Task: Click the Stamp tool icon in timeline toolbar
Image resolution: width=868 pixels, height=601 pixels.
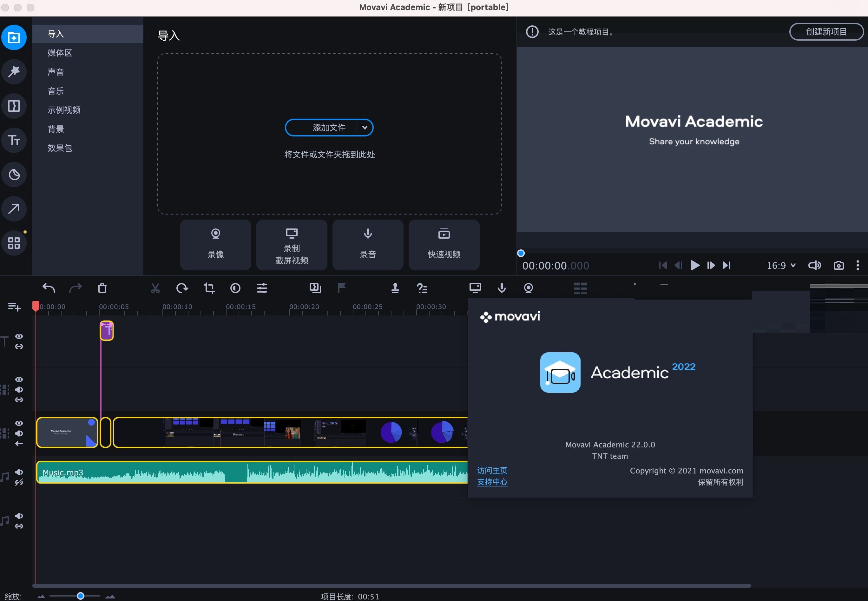Action: (x=395, y=288)
